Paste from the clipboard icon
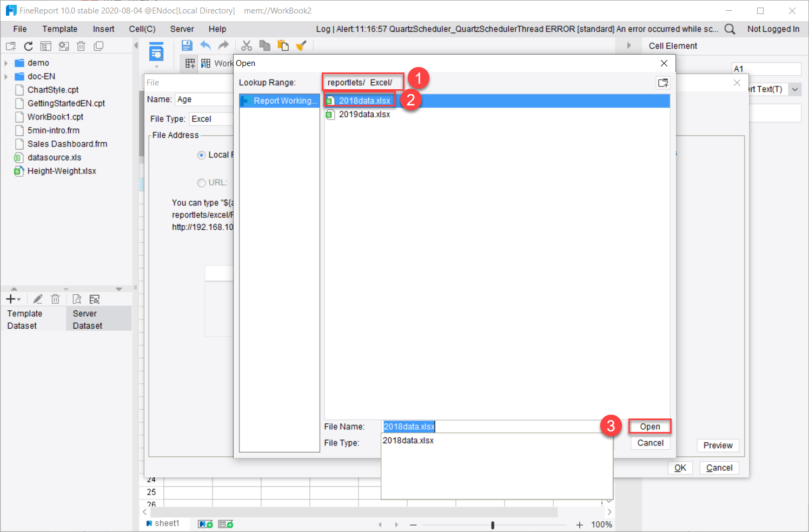The height and width of the screenshot is (532, 809). [283, 45]
